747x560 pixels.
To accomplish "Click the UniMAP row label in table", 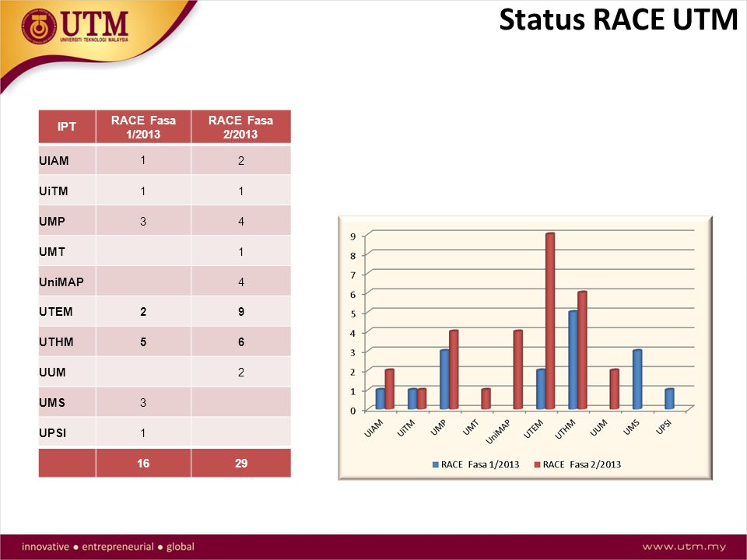I will [61, 282].
